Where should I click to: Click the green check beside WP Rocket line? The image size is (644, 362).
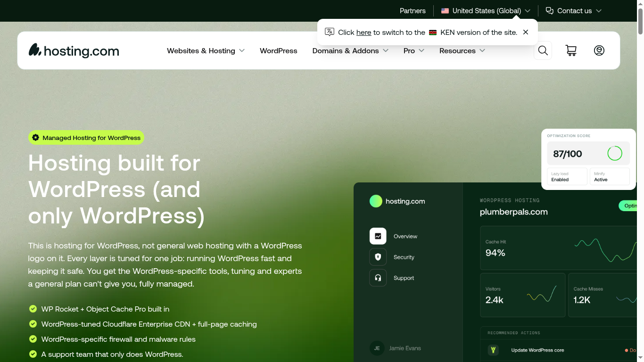pos(33,309)
